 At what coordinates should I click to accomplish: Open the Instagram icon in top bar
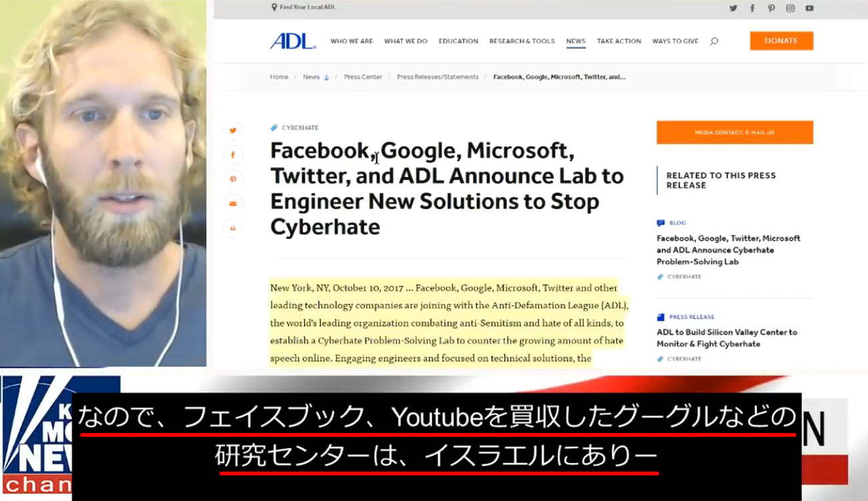(x=791, y=8)
